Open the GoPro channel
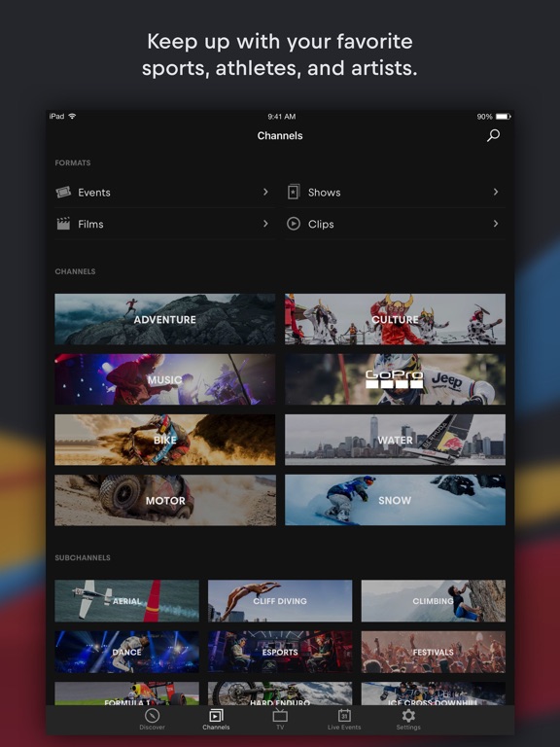 pos(396,379)
